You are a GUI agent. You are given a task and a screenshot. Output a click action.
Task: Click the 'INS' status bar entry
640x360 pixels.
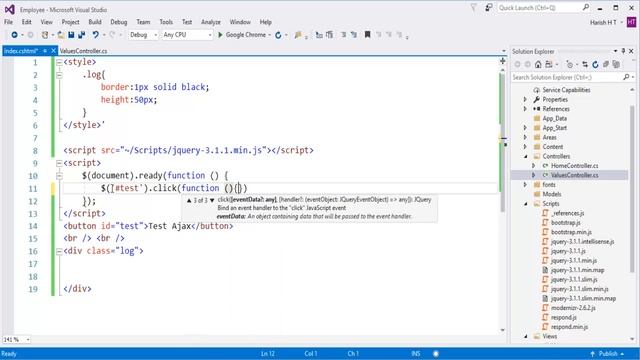[416, 353]
